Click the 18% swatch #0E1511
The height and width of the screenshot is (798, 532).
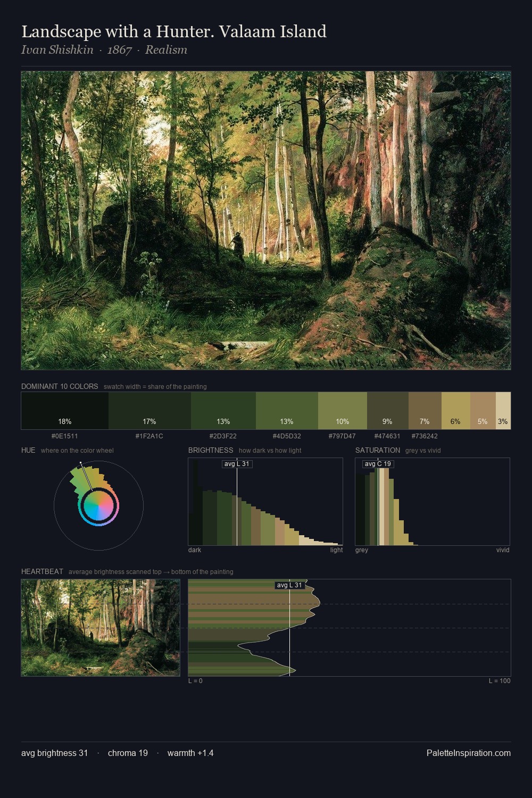tap(65, 411)
